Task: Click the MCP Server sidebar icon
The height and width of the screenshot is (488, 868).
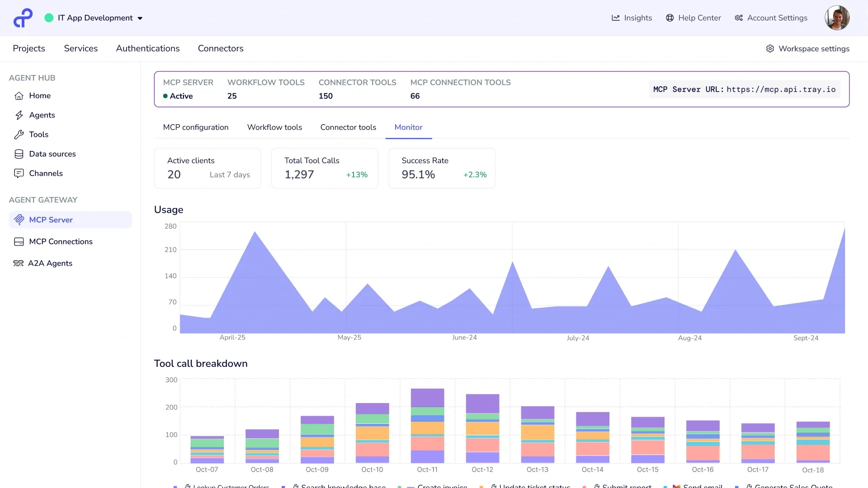Action: coord(19,220)
